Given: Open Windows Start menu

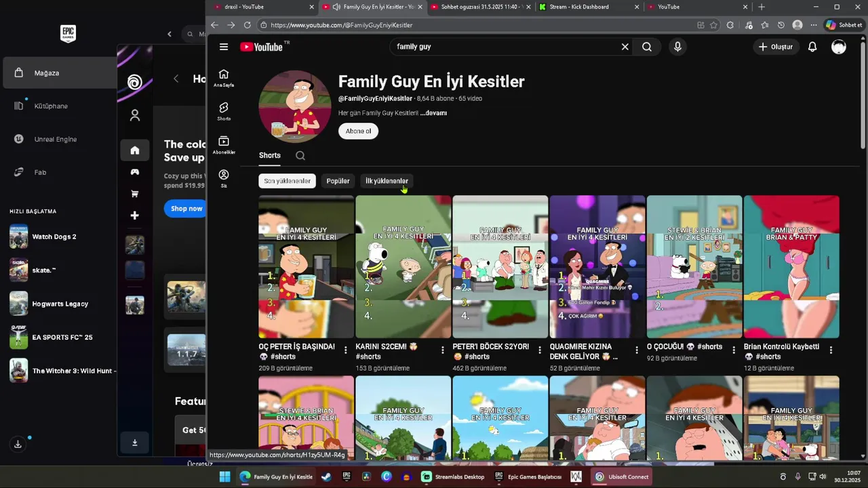Looking at the screenshot, I should pos(224,476).
